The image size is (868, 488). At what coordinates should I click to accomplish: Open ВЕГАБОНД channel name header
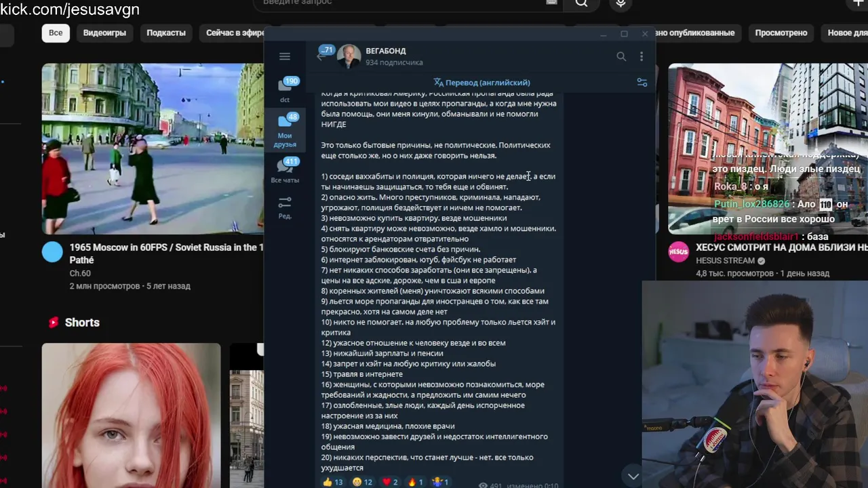[x=386, y=51]
